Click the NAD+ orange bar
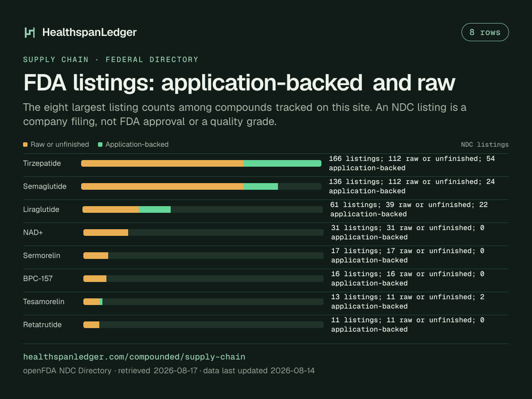The width and height of the screenshot is (532, 399). click(x=106, y=232)
